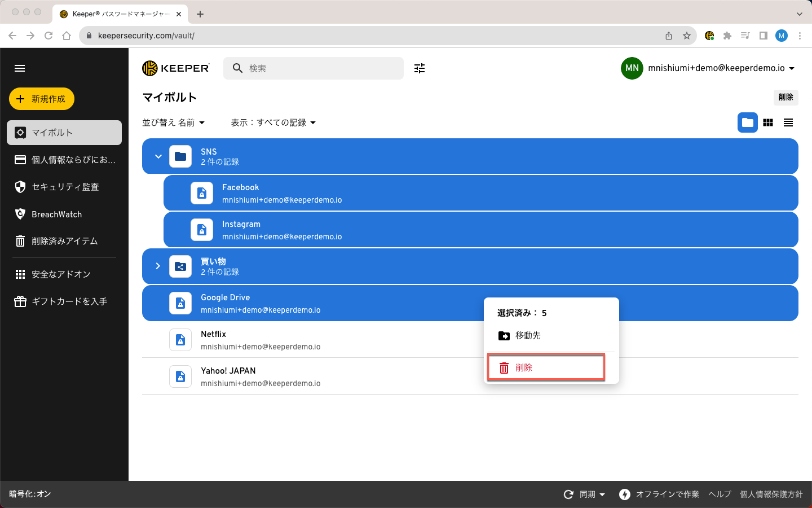The height and width of the screenshot is (508, 812).
Task: Click the search filter options icon
Action: tap(420, 68)
